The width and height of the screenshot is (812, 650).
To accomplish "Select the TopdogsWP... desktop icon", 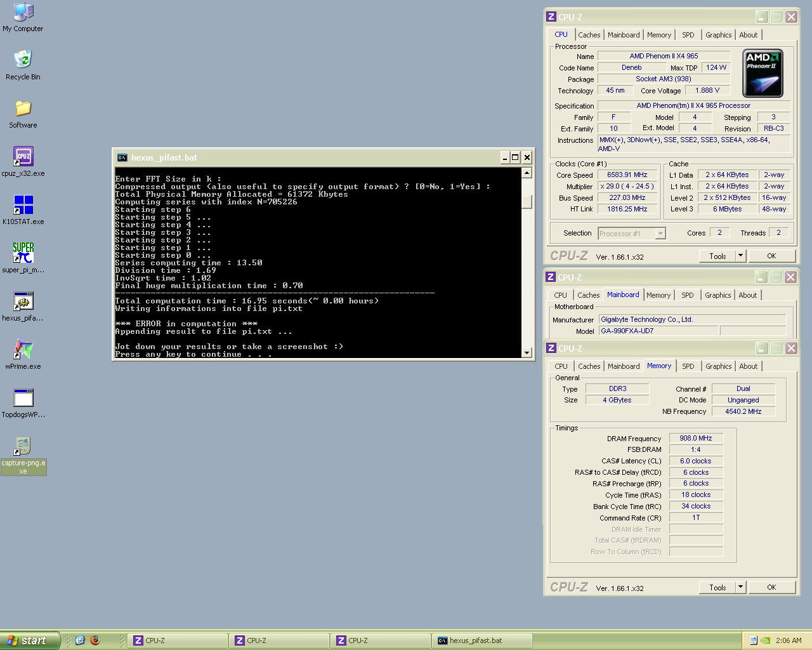I will 23,403.
